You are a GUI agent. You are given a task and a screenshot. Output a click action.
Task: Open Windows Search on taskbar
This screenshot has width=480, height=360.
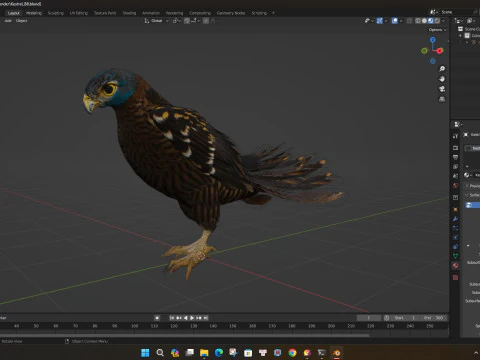click(x=160, y=353)
